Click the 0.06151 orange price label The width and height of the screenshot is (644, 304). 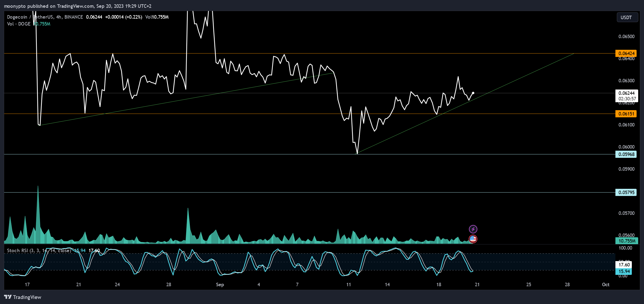tap(626, 114)
